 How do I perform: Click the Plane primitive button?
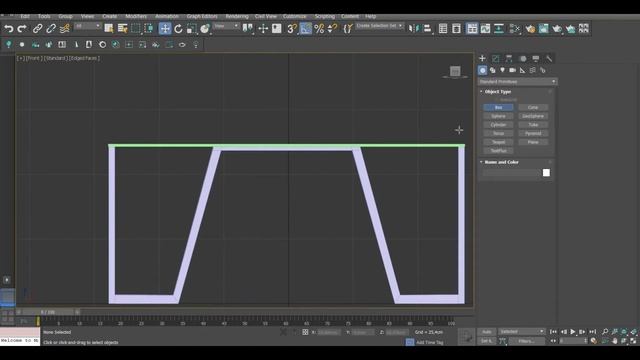pyautogui.click(x=533, y=142)
